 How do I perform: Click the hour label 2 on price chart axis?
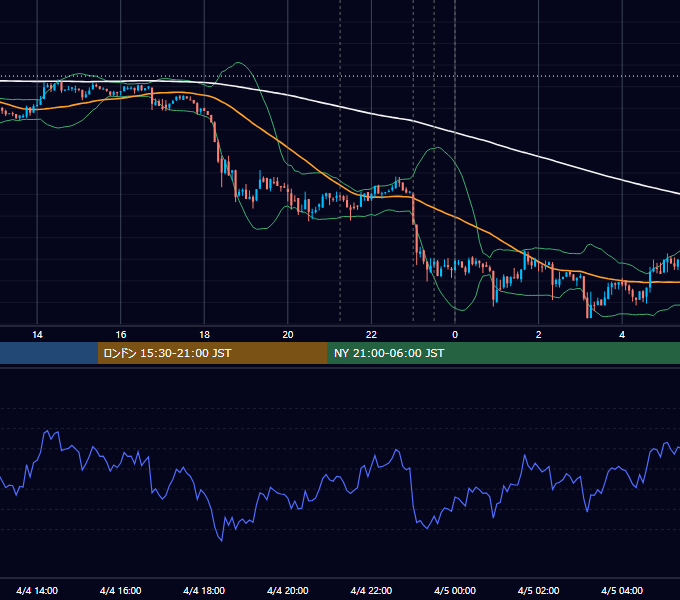click(539, 335)
